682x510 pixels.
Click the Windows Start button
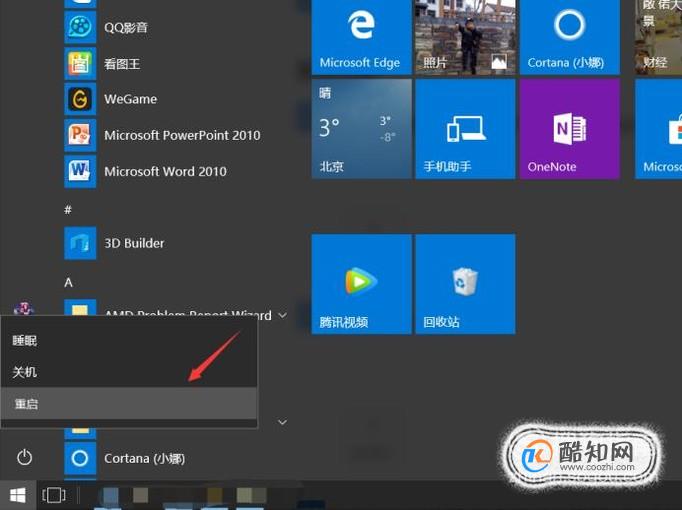coord(18,495)
